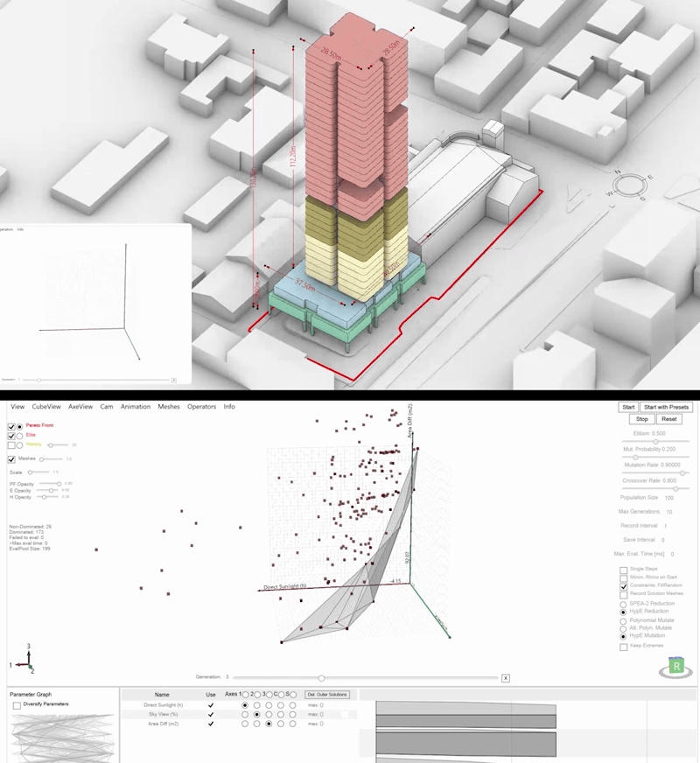Viewport: 700px width, 763px height.
Task: Click the Population Size value field
Action: (x=669, y=498)
